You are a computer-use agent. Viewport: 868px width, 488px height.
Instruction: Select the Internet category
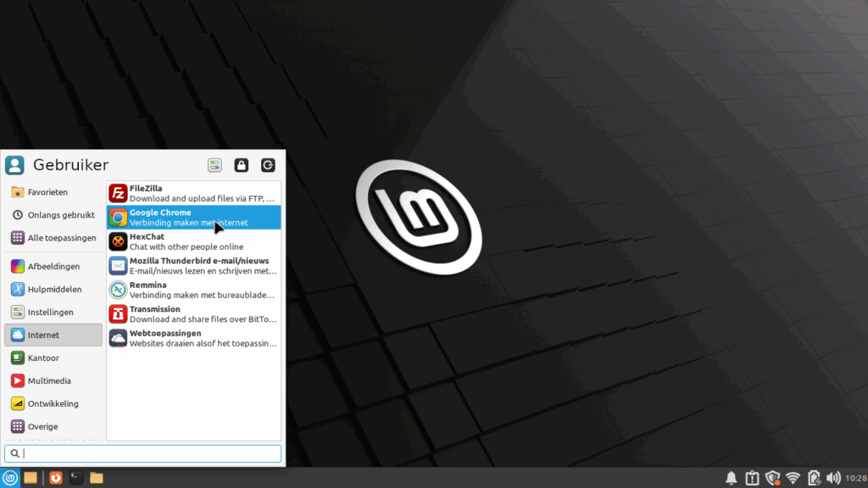click(53, 335)
